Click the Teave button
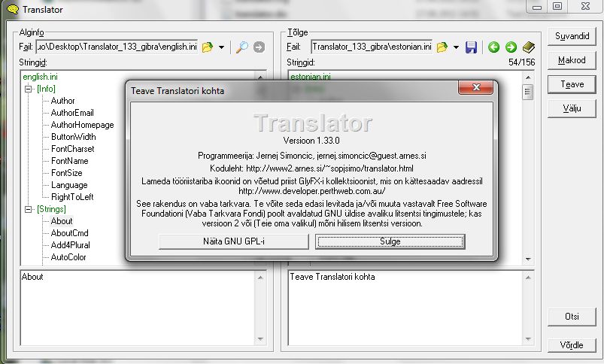The width and height of the screenshot is (604, 364). pyautogui.click(x=572, y=84)
